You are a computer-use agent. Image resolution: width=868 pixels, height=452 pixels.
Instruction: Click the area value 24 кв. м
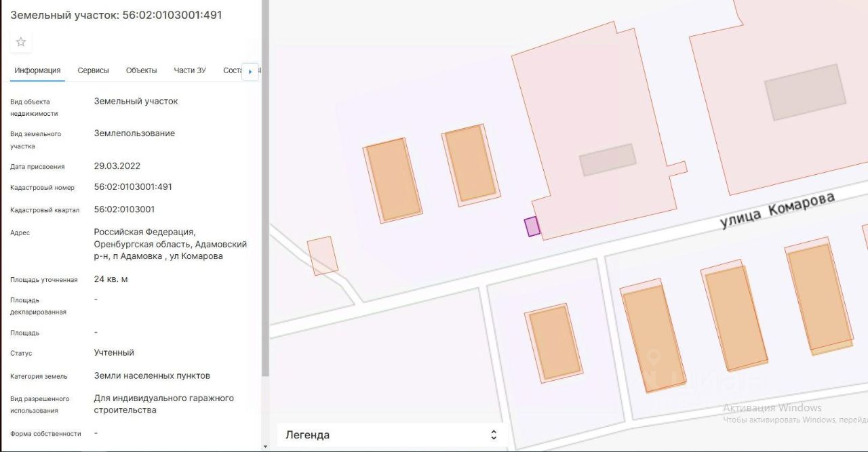pyautogui.click(x=111, y=279)
